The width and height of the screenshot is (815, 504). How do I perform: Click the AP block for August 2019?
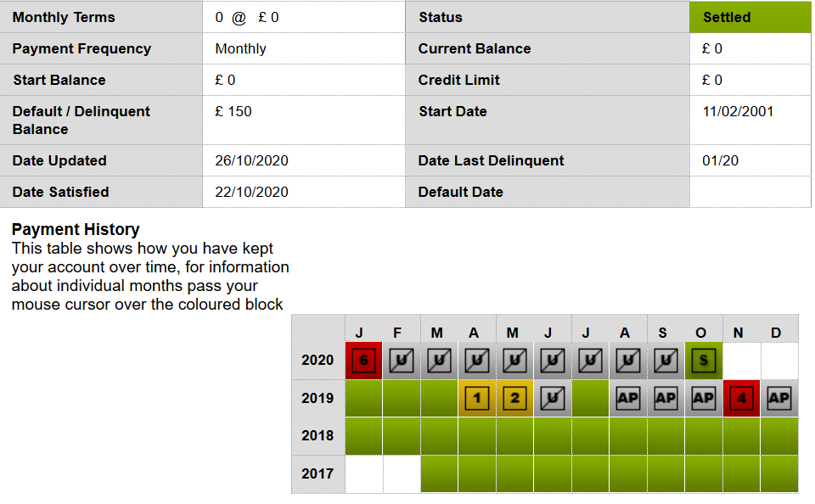click(x=628, y=399)
